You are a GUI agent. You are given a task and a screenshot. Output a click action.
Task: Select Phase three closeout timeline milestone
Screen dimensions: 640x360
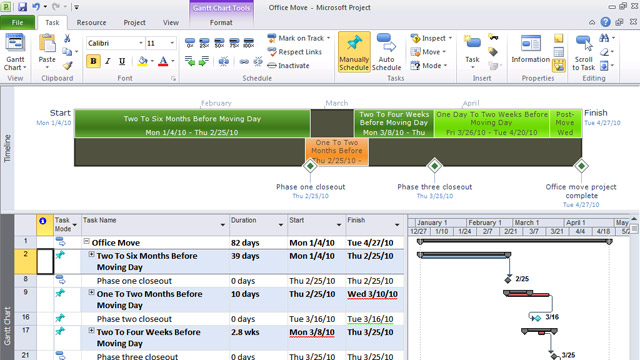click(x=434, y=166)
